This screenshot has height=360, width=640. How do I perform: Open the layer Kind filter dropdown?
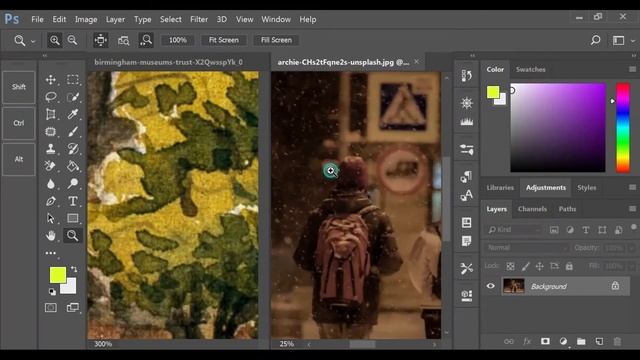(514, 230)
